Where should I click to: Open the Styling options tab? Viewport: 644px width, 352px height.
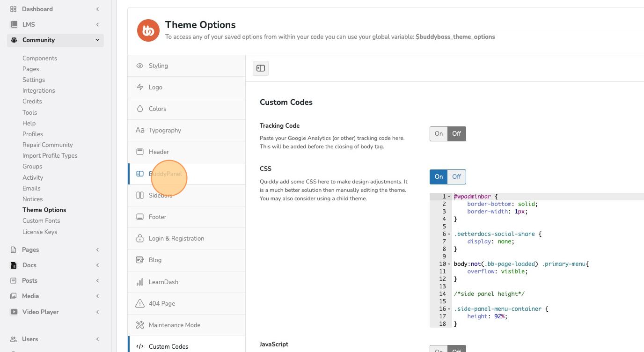click(x=186, y=66)
